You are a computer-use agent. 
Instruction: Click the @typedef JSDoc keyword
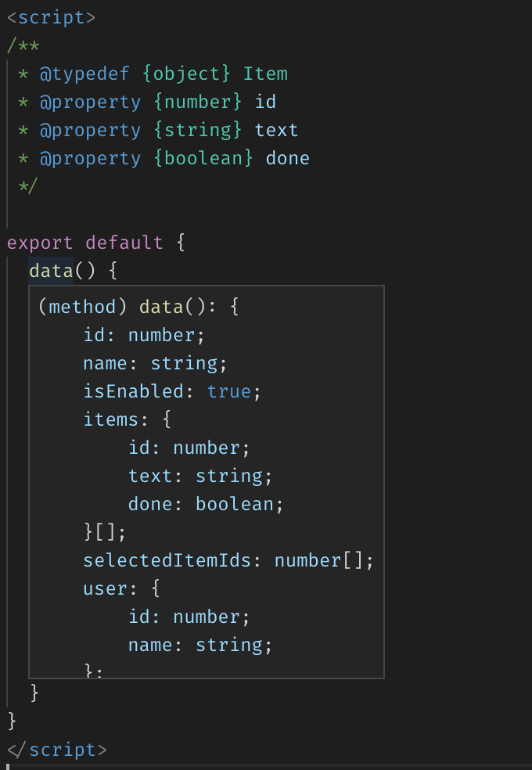pyautogui.click(x=74, y=74)
